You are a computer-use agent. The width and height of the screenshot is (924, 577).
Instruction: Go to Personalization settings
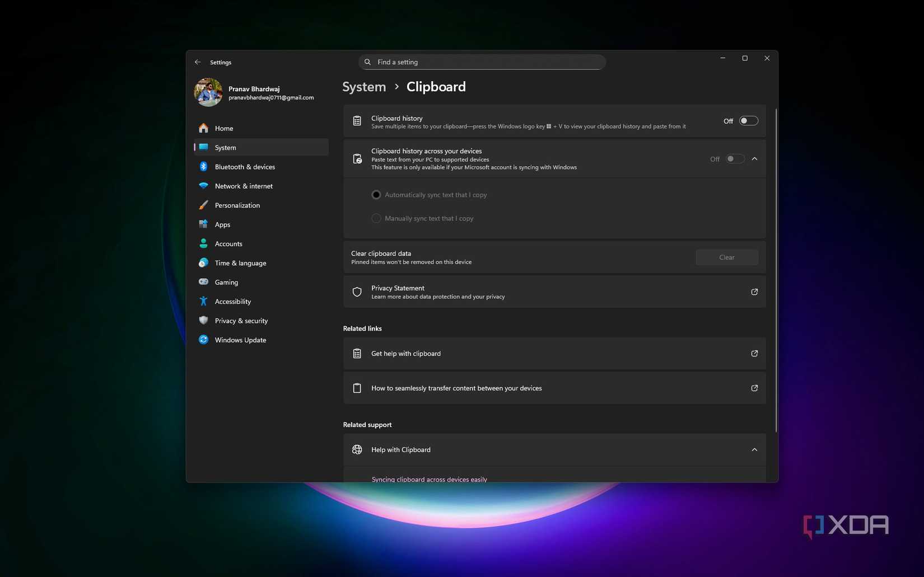(237, 205)
